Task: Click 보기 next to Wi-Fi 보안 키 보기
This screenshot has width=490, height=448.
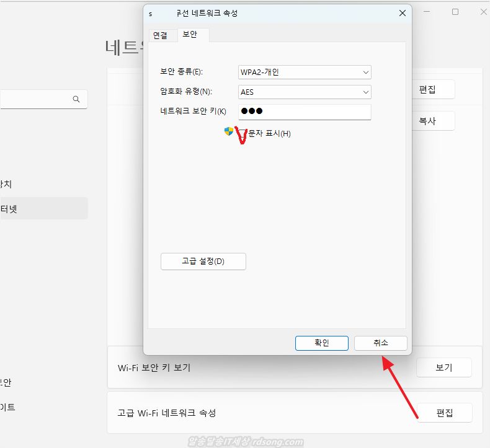Action: click(443, 367)
